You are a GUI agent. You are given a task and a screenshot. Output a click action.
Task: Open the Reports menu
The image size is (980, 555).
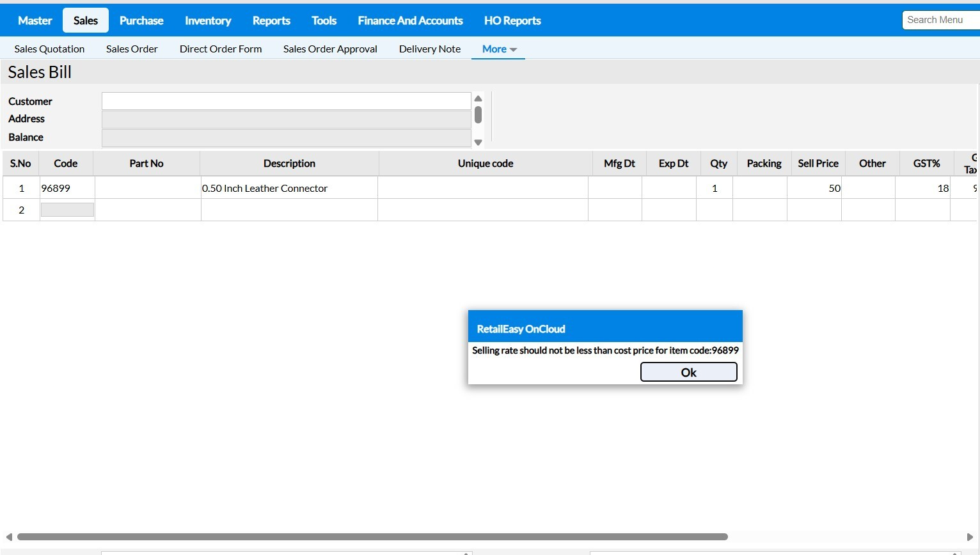point(271,20)
